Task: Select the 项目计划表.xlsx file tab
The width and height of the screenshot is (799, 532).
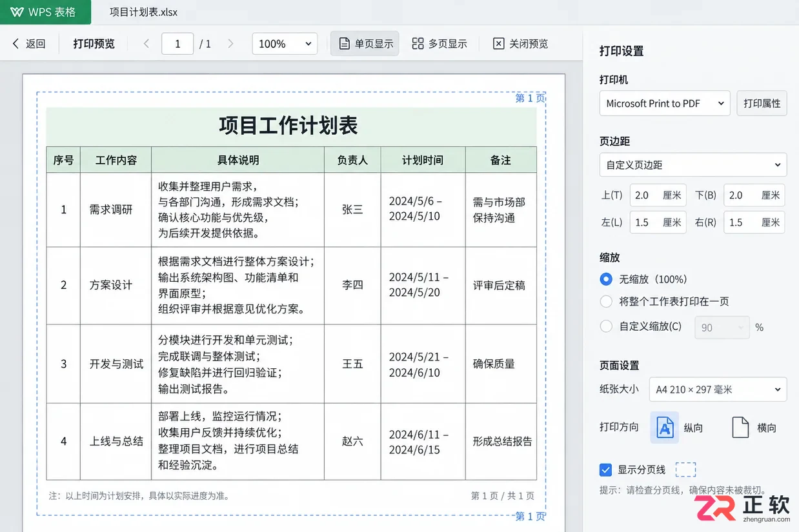Action: 143,12
